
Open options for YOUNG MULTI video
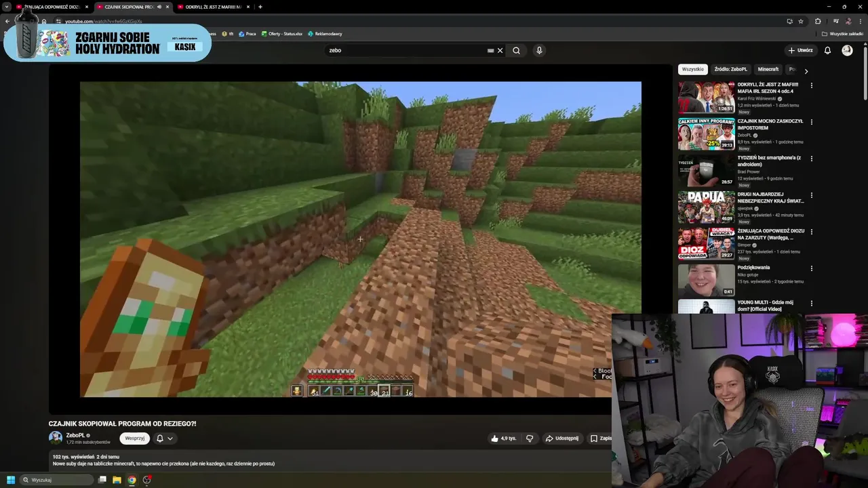pyautogui.click(x=812, y=304)
